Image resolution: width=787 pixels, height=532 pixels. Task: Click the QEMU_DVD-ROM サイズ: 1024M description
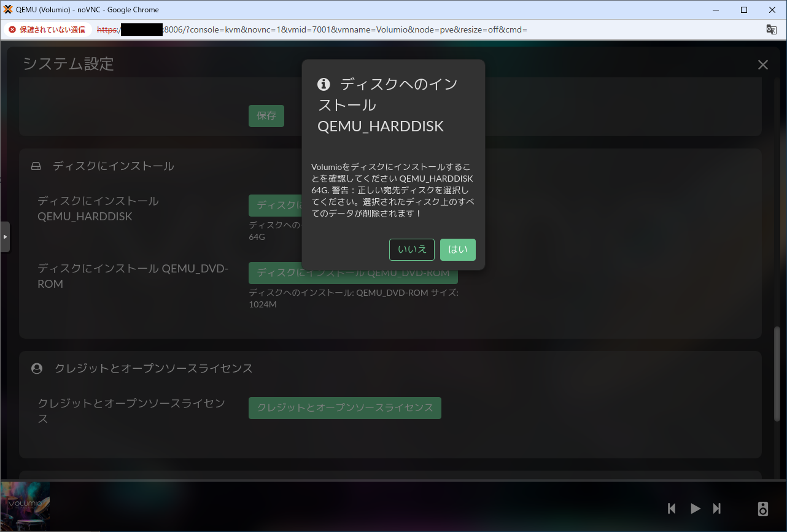tap(354, 299)
